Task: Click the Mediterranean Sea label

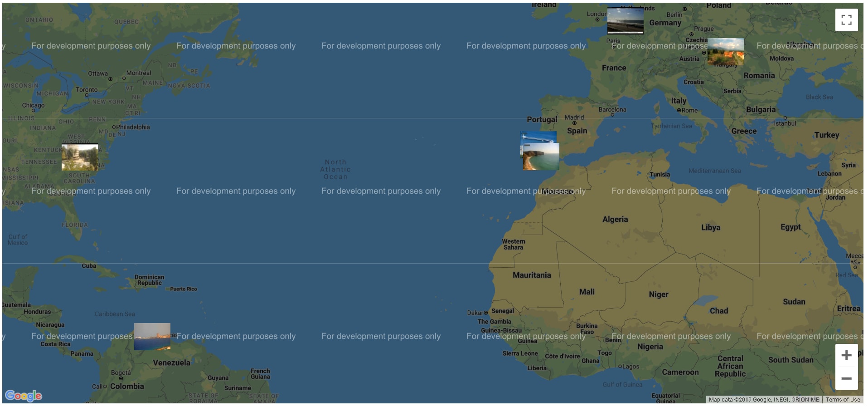Action: click(715, 171)
